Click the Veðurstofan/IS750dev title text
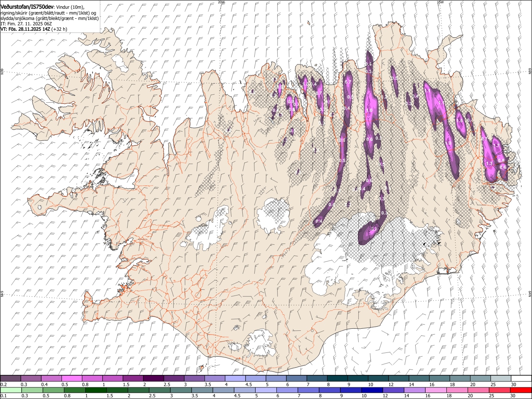Viewport: 532px width, 399px height. point(27,7)
